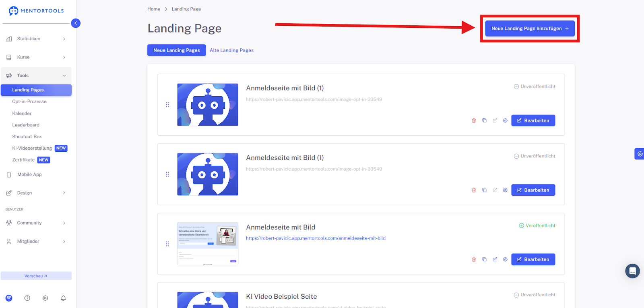
Task: Select Landing Pages in the Tools submenu
Action: (36, 90)
